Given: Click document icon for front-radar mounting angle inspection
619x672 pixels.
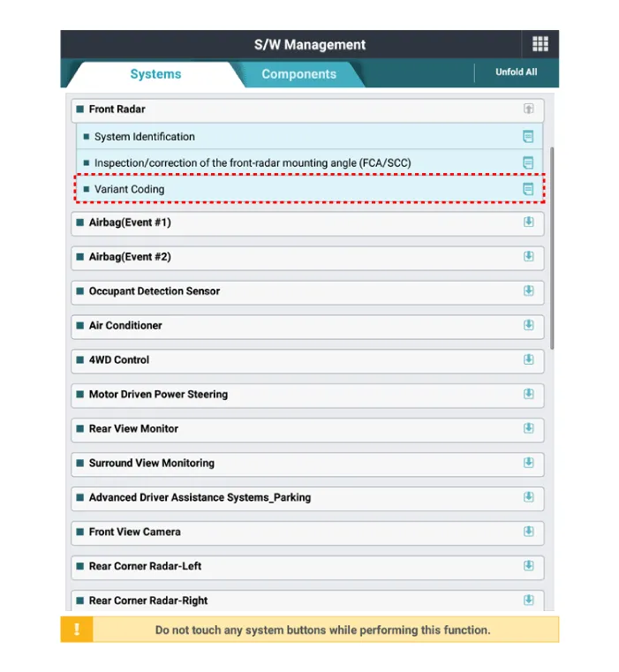Looking at the screenshot, I should click(x=528, y=162).
